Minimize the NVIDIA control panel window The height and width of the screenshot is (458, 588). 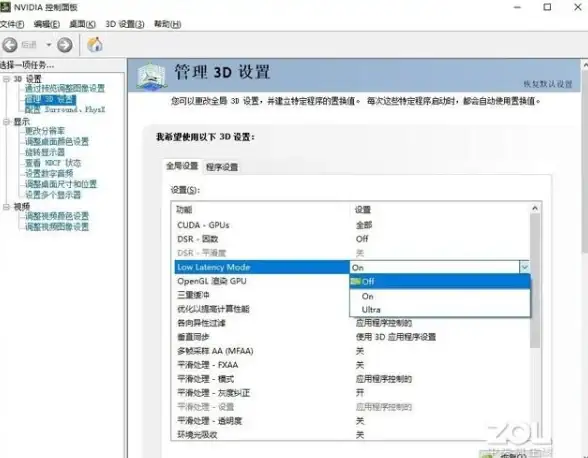point(518,7)
